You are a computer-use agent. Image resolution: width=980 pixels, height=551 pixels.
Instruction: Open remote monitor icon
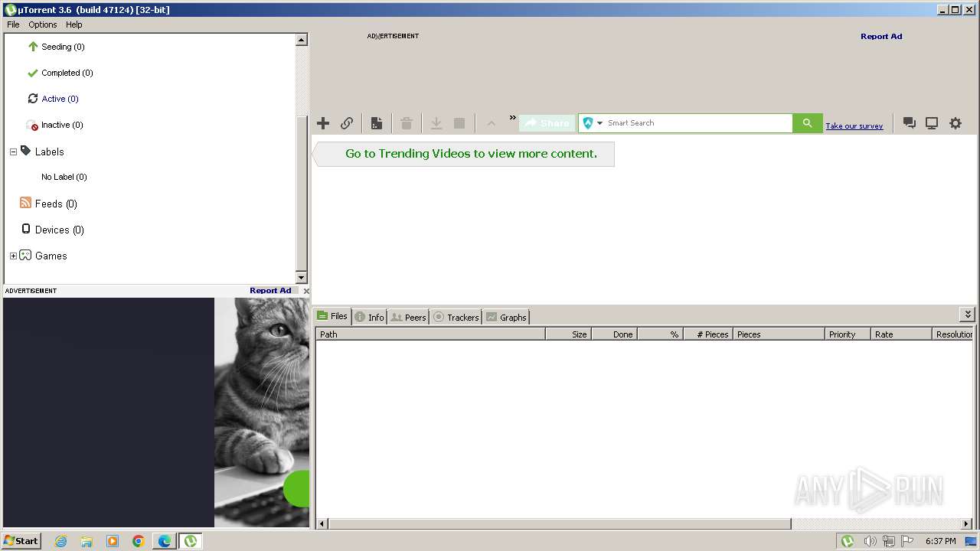click(932, 123)
